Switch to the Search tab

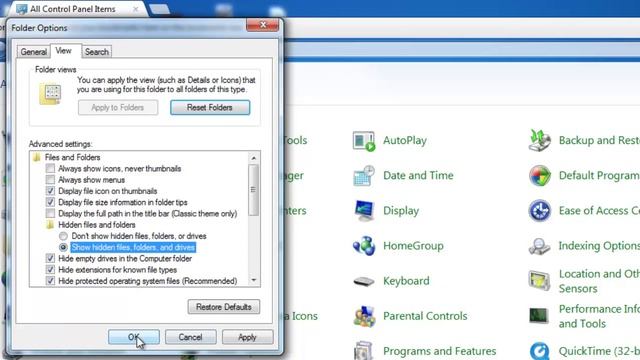tap(97, 52)
